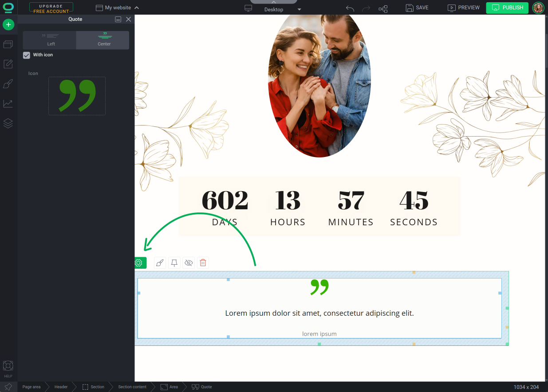Click the 57 minutes countdown number
548x392 pixels.
[x=351, y=200]
